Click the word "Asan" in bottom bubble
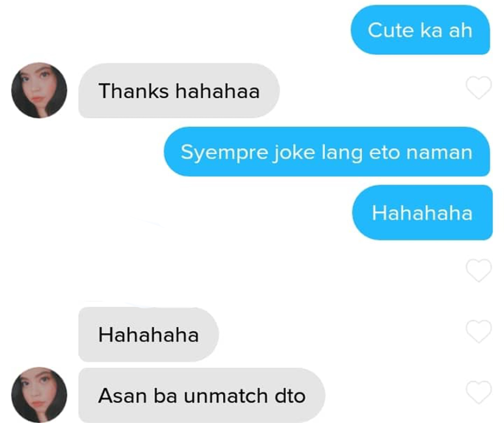The image size is (504, 423). (122, 396)
